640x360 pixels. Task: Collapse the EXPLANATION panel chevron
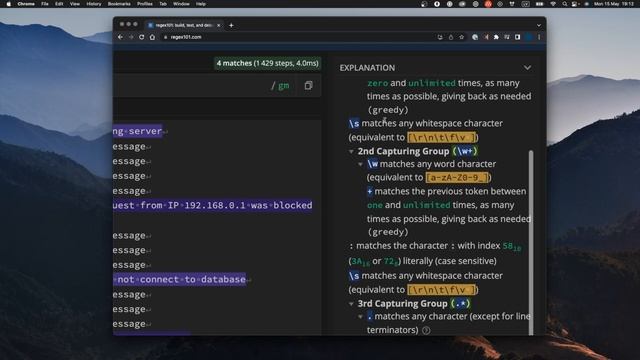(527, 67)
